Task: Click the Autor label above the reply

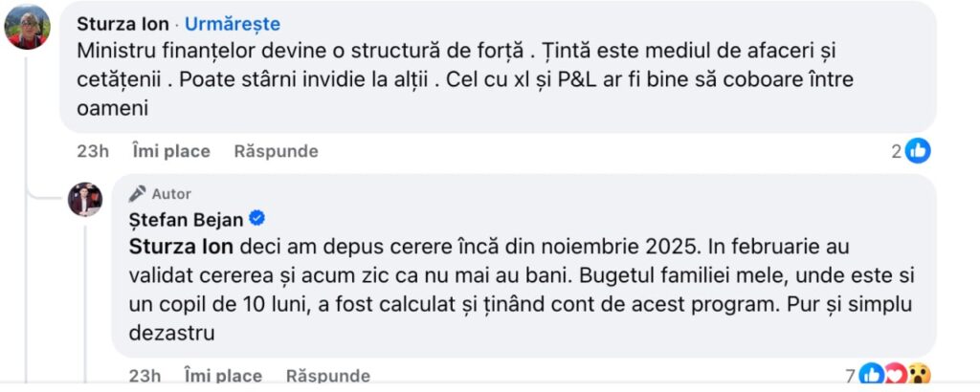Action: pos(171,194)
